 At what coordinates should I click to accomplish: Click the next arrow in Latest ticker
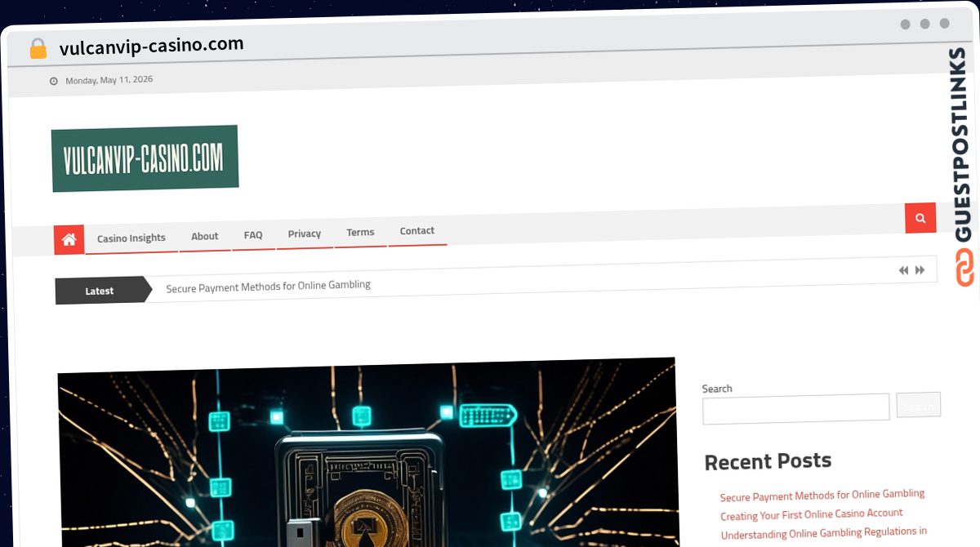pyautogui.click(x=920, y=270)
